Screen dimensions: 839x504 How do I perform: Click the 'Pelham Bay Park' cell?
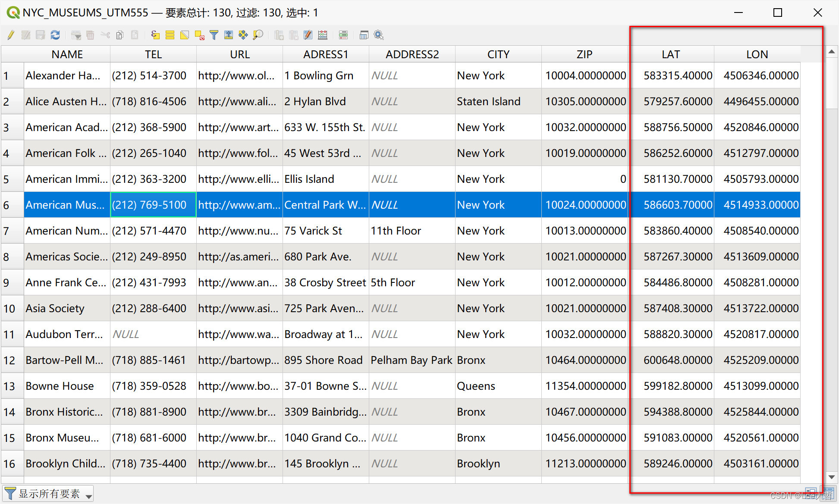pos(412,360)
